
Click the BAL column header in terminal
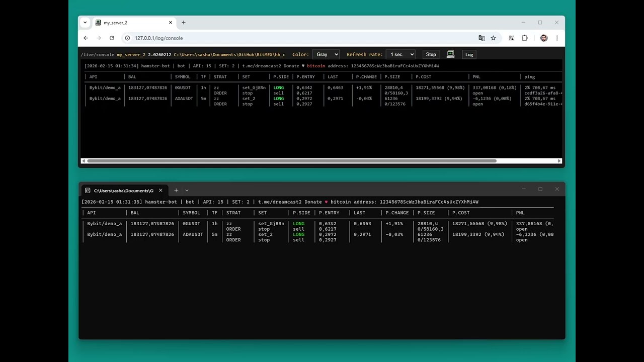(135, 213)
